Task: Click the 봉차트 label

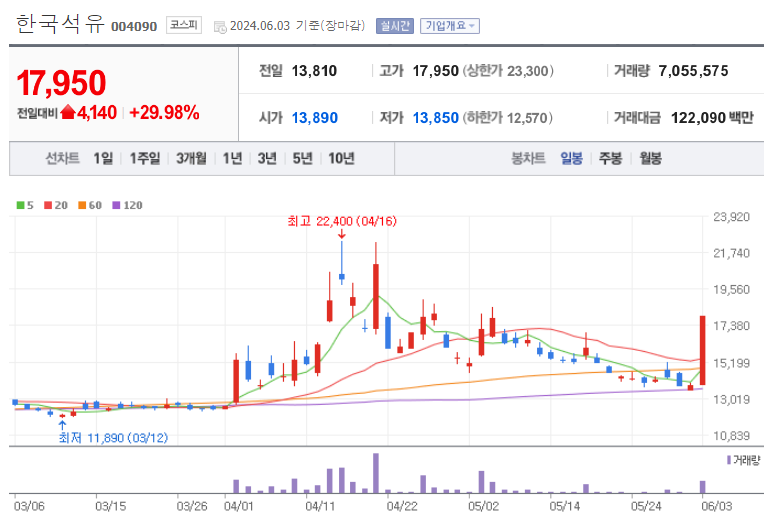Action: pyautogui.click(x=528, y=158)
